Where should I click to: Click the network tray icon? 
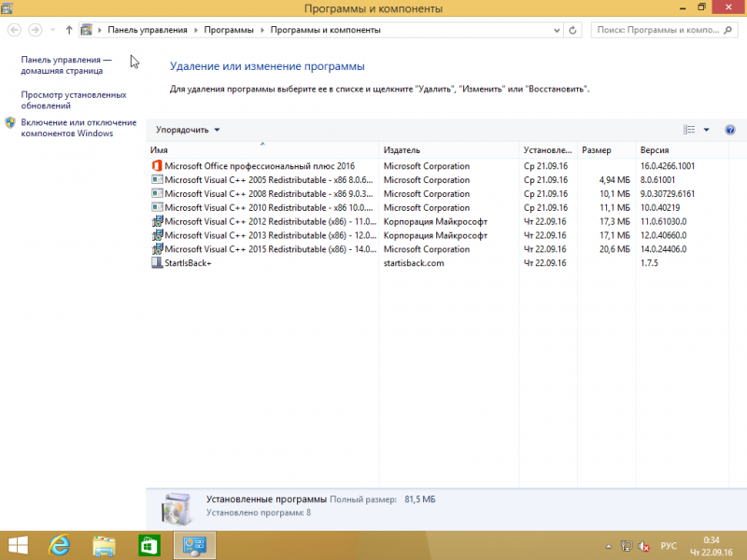[626, 546]
